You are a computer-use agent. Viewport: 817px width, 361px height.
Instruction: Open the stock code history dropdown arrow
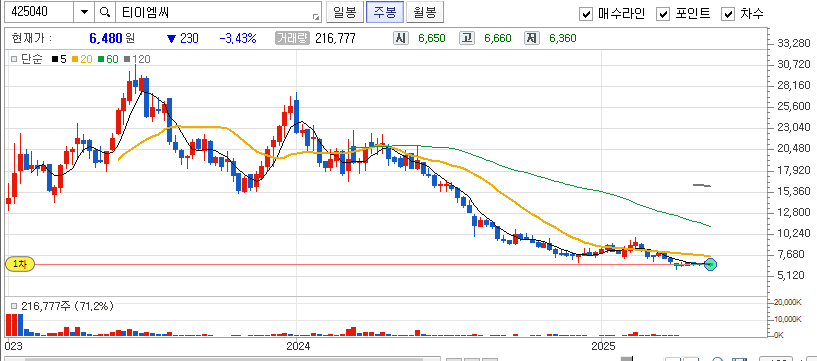click(84, 13)
